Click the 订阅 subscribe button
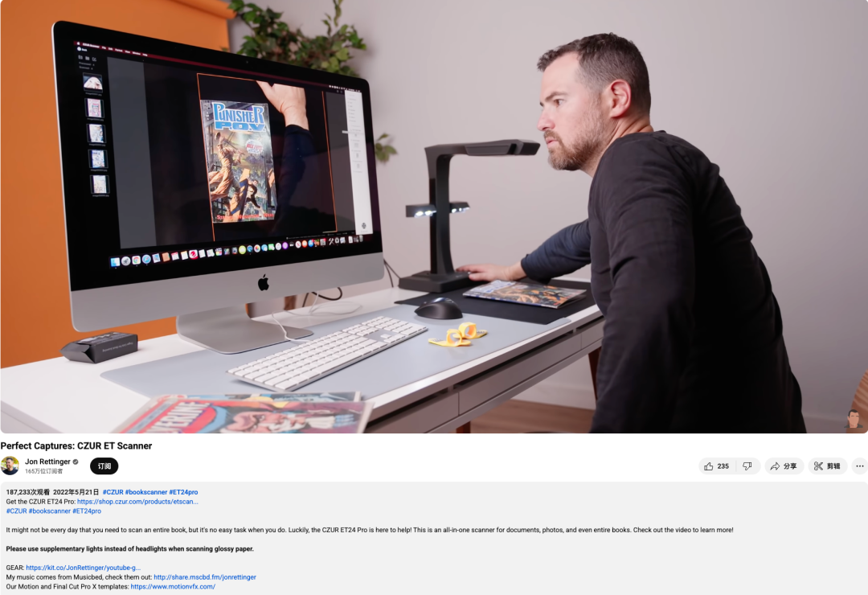 pyautogui.click(x=104, y=466)
